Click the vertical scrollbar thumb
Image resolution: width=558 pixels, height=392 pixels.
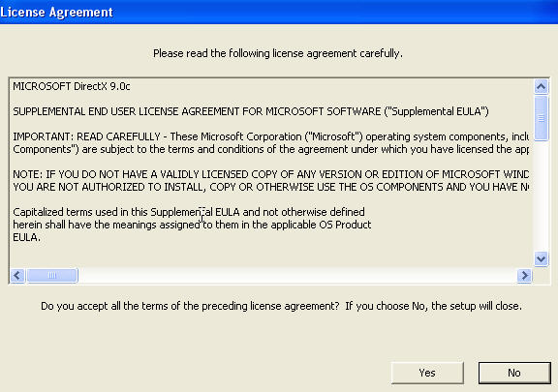click(541, 118)
